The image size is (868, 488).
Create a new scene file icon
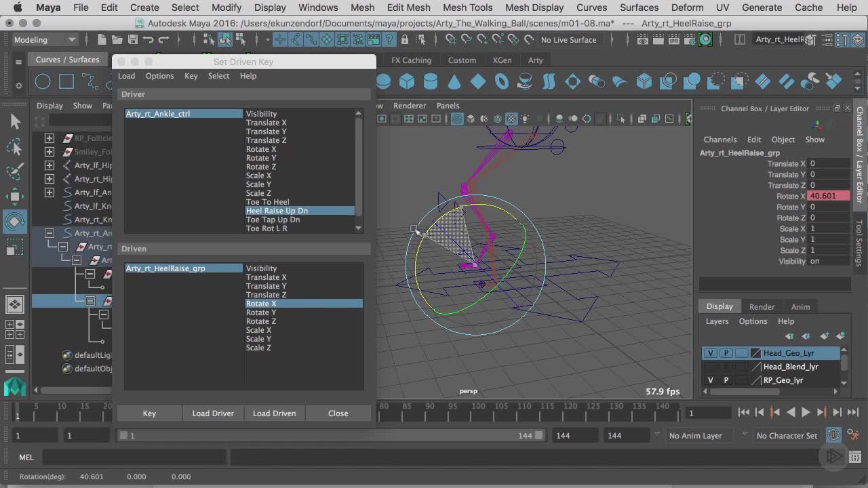pos(101,39)
